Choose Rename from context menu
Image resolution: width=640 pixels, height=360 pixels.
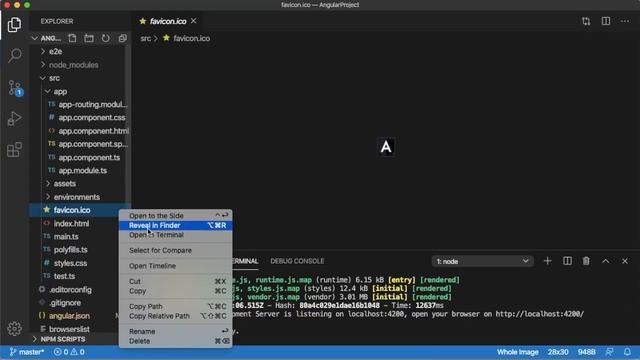tap(176, 331)
